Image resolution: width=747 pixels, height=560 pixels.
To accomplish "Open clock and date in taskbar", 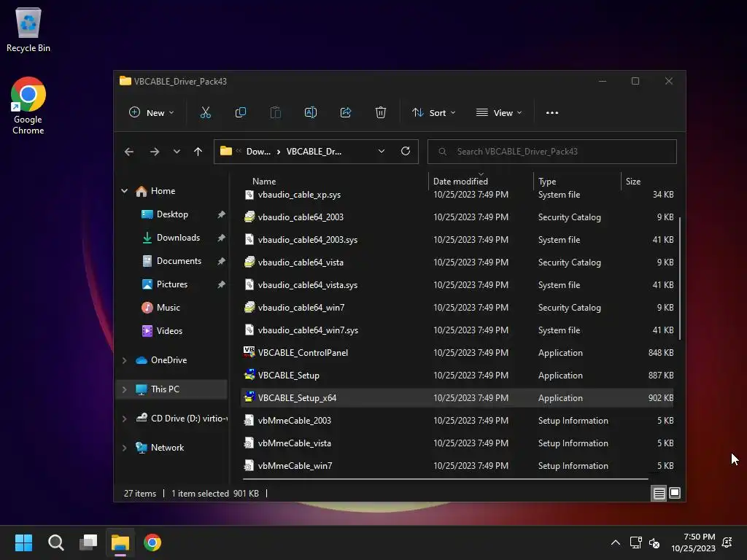I will [693, 542].
